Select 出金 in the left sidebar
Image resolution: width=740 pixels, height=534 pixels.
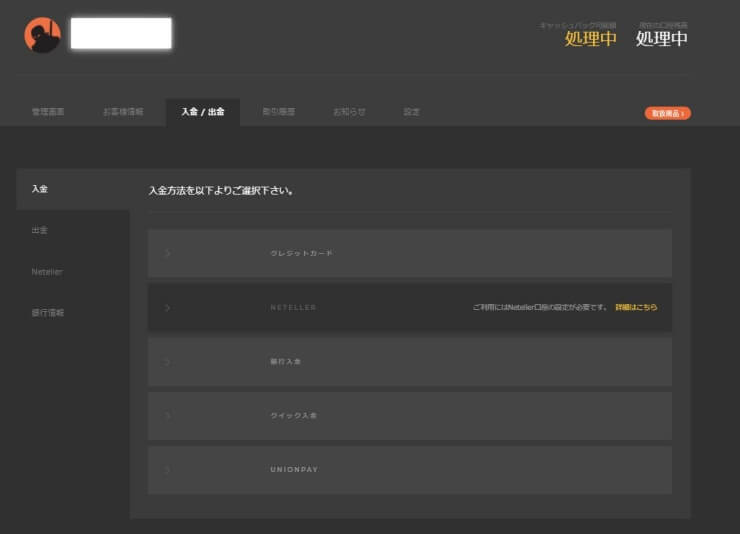coord(40,230)
